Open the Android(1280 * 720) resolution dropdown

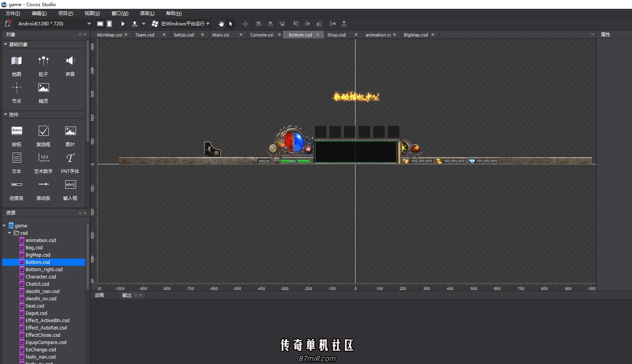[54, 24]
